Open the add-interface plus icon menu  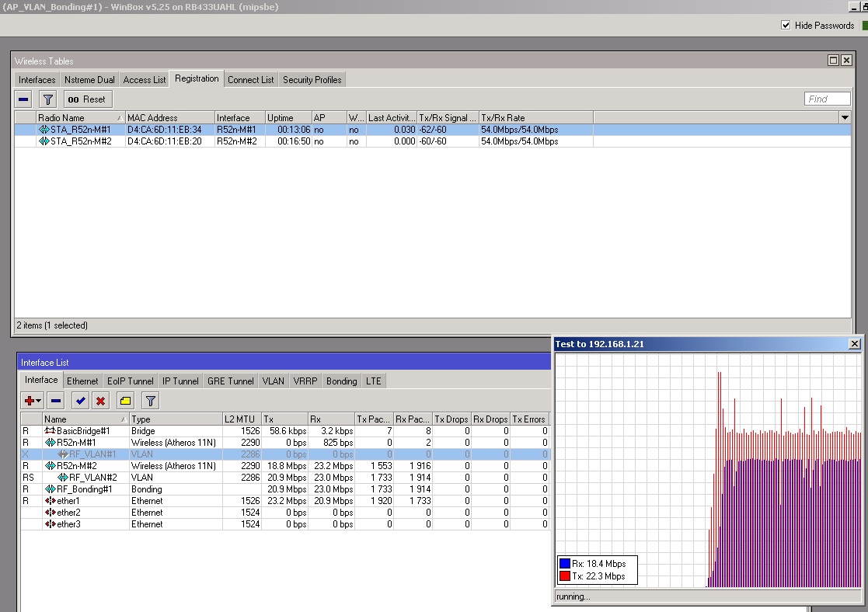[30, 401]
